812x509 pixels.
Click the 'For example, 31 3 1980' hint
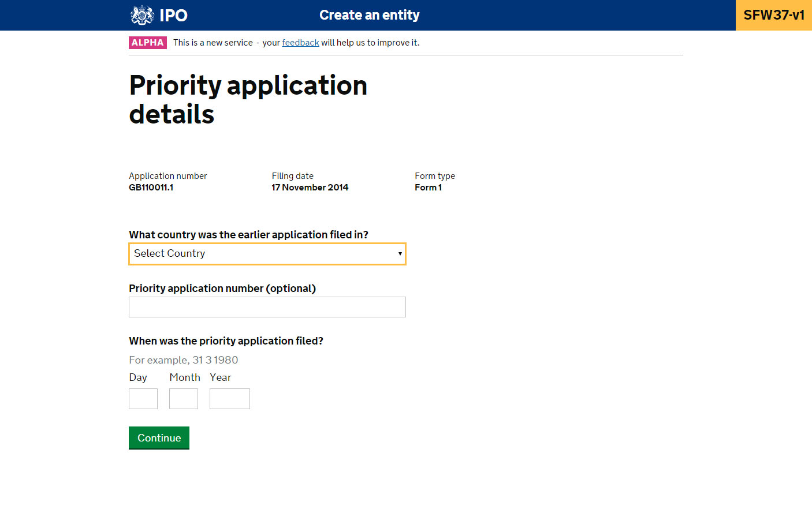pyautogui.click(x=183, y=360)
